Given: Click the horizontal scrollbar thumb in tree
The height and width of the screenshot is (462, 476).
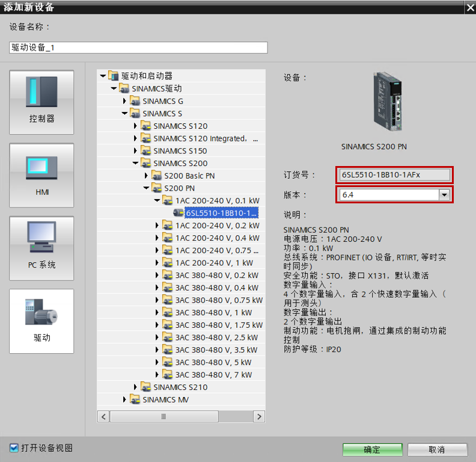Looking at the screenshot, I should click(x=164, y=416).
